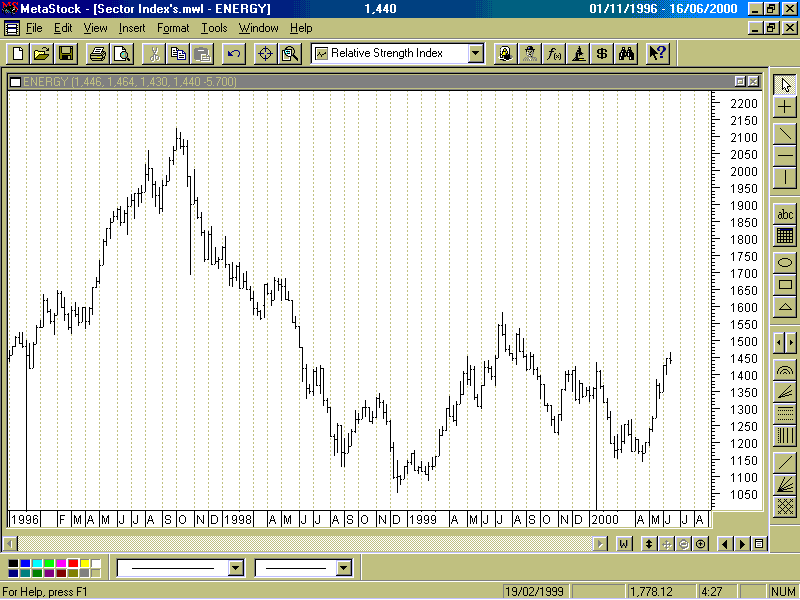This screenshot has height=600, width=800.
Task: Zoom out with the minus circle button
Action: coord(683,544)
